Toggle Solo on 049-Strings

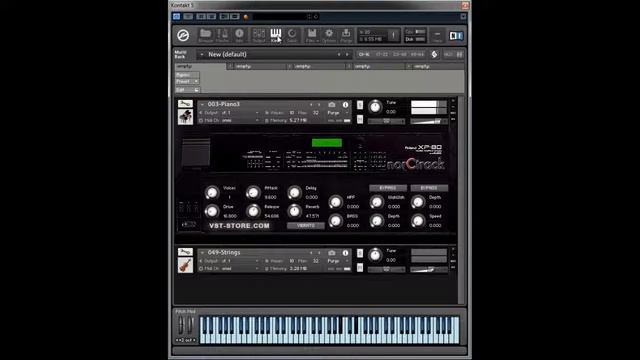click(360, 253)
